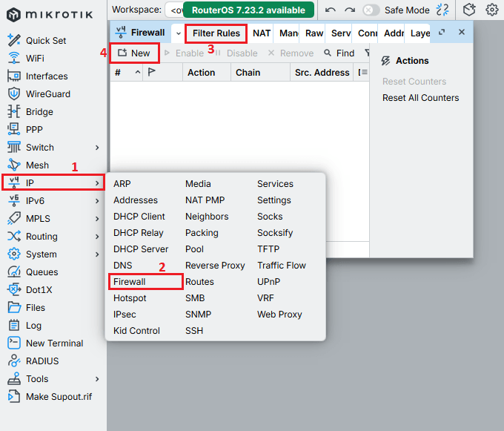Open Dot1X in the sidebar
The width and height of the screenshot is (504, 431).
(30, 289)
